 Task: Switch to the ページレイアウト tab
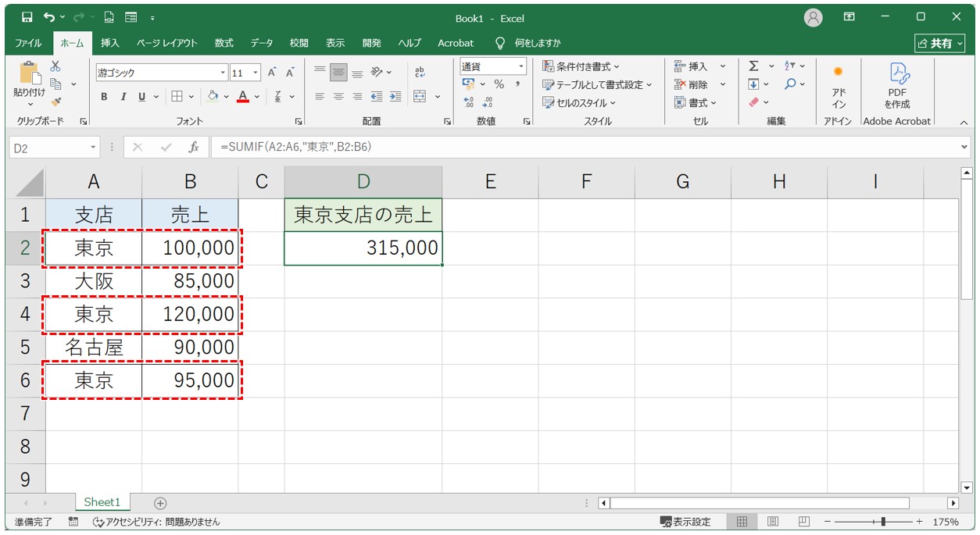click(x=166, y=43)
